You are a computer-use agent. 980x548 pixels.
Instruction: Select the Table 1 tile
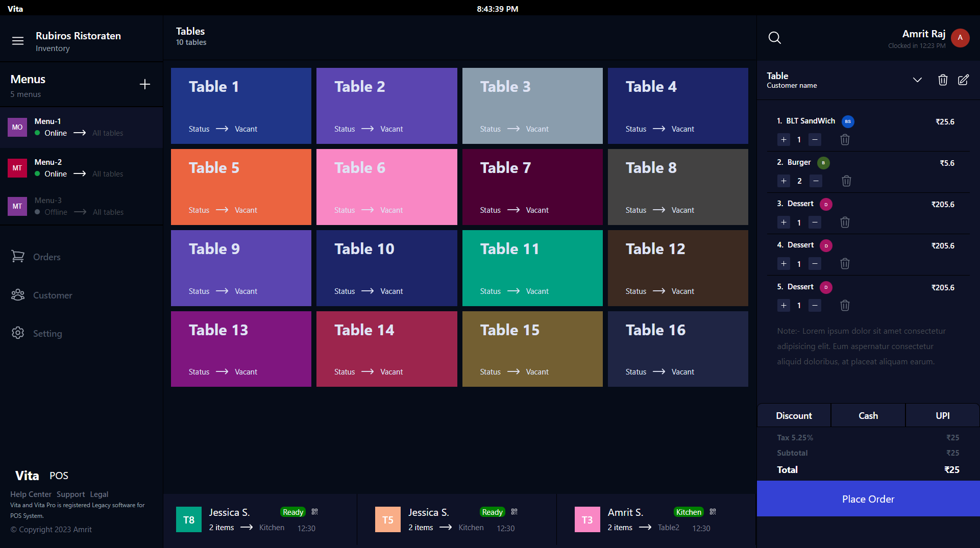pos(241,106)
